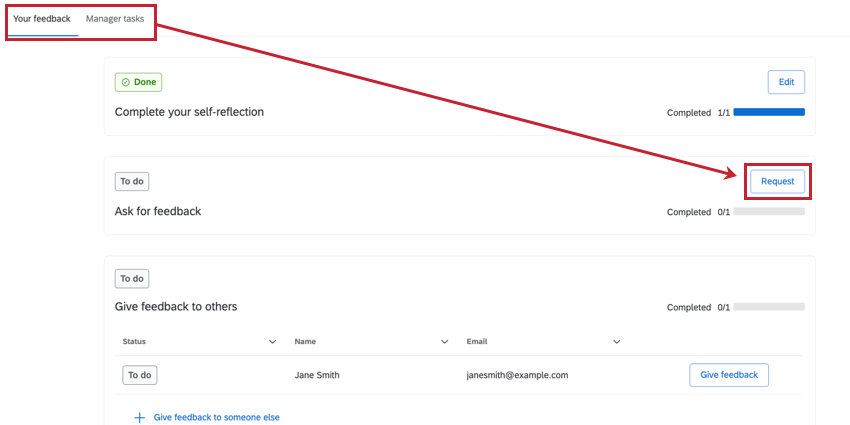Click the To do badge above Ask for feedback

point(132,181)
